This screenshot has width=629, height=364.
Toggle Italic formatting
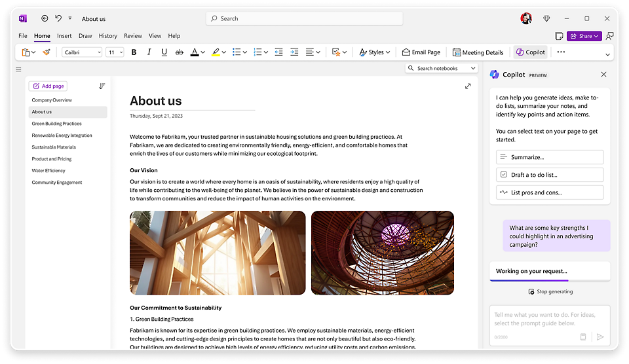pos(149,52)
